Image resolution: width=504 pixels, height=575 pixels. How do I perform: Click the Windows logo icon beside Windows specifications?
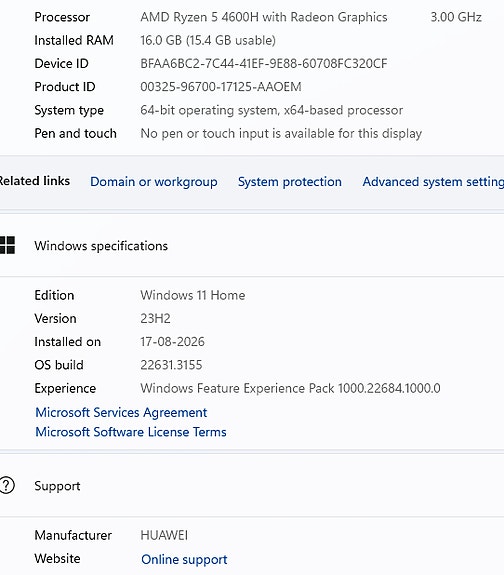(x=7, y=245)
